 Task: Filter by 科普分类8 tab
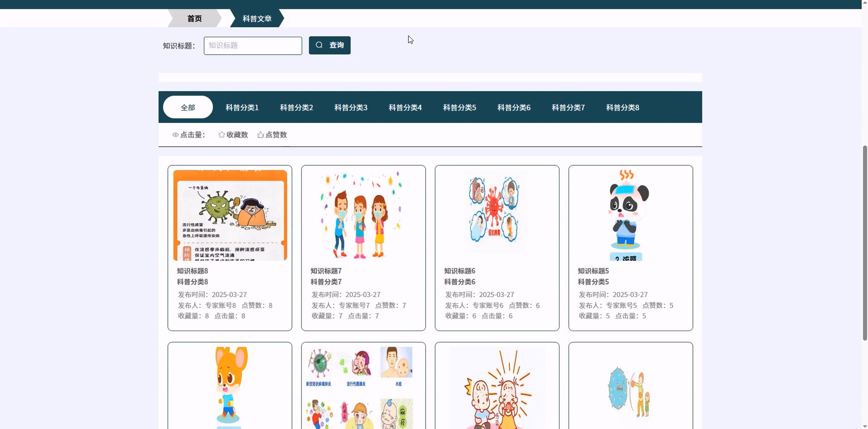point(622,107)
